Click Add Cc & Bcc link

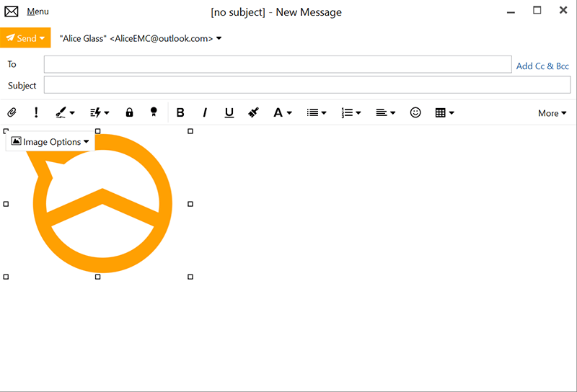pos(542,66)
